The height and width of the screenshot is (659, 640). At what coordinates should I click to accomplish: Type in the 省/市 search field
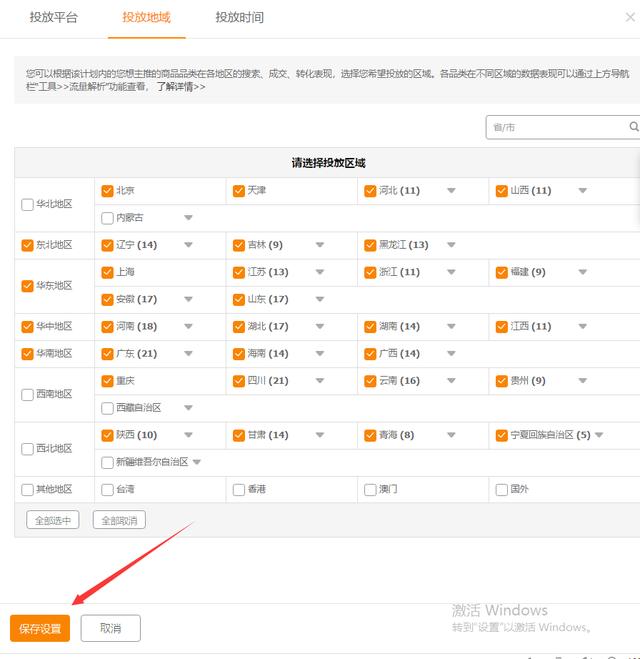555,128
